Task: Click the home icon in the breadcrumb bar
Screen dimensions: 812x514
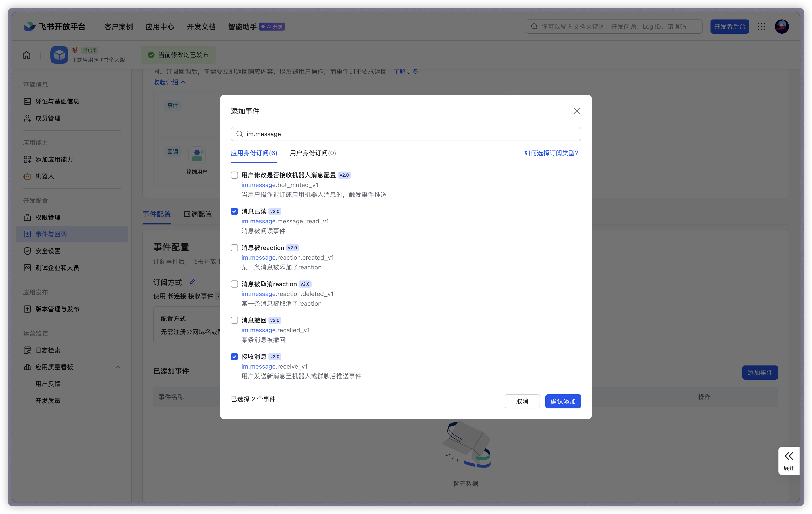Action: point(27,55)
